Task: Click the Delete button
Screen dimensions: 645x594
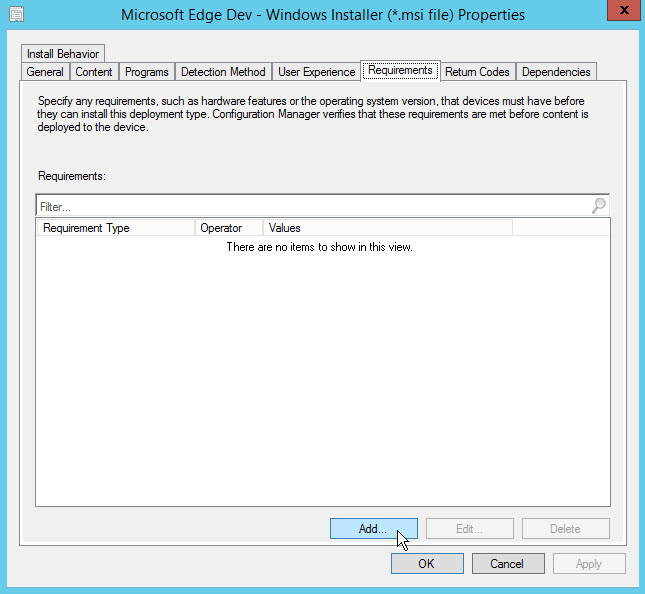Action: (566, 529)
